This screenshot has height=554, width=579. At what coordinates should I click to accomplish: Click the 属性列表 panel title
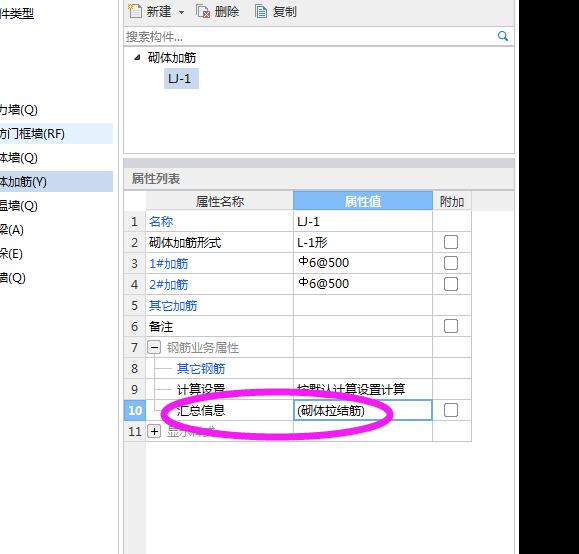click(156, 179)
